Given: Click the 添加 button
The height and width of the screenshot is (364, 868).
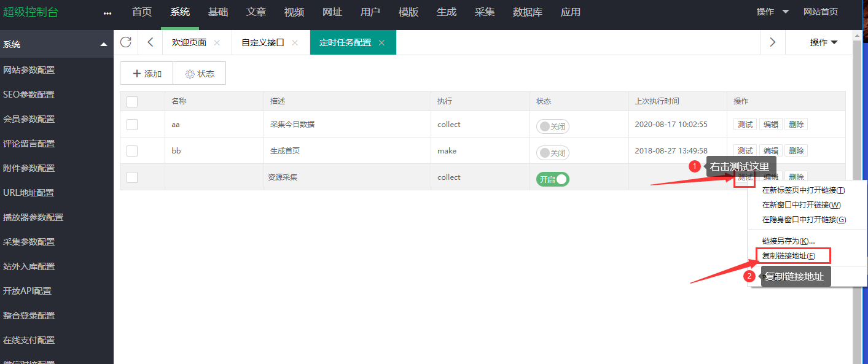Looking at the screenshot, I should [x=147, y=74].
